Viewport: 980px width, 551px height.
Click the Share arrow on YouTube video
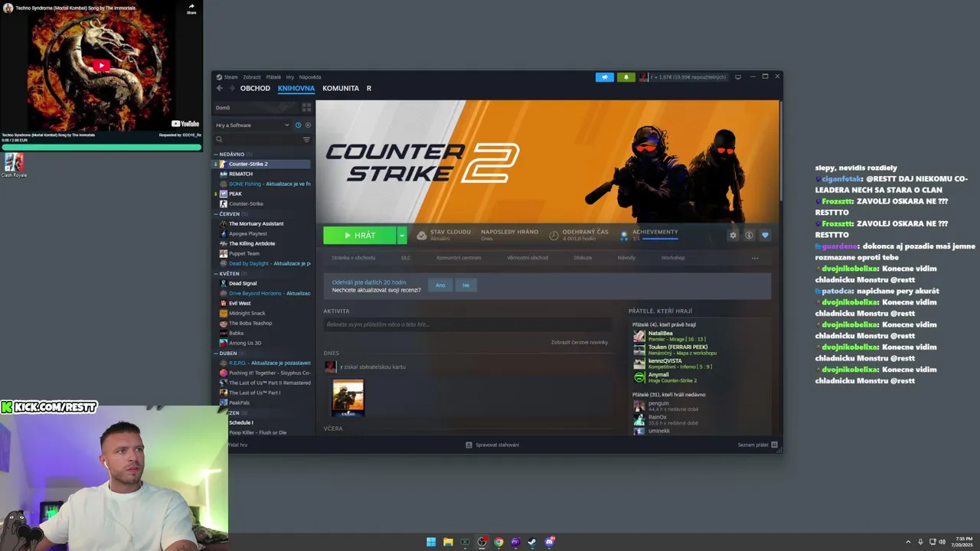191,8
